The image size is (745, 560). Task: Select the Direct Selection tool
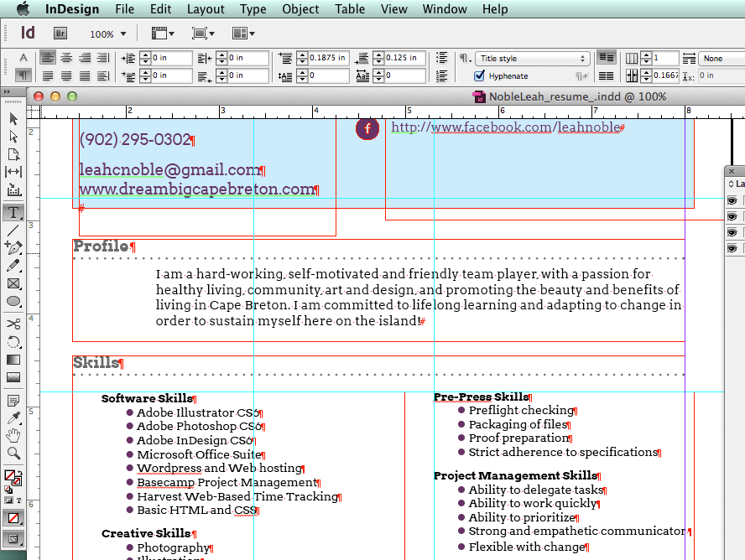(13, 137)
